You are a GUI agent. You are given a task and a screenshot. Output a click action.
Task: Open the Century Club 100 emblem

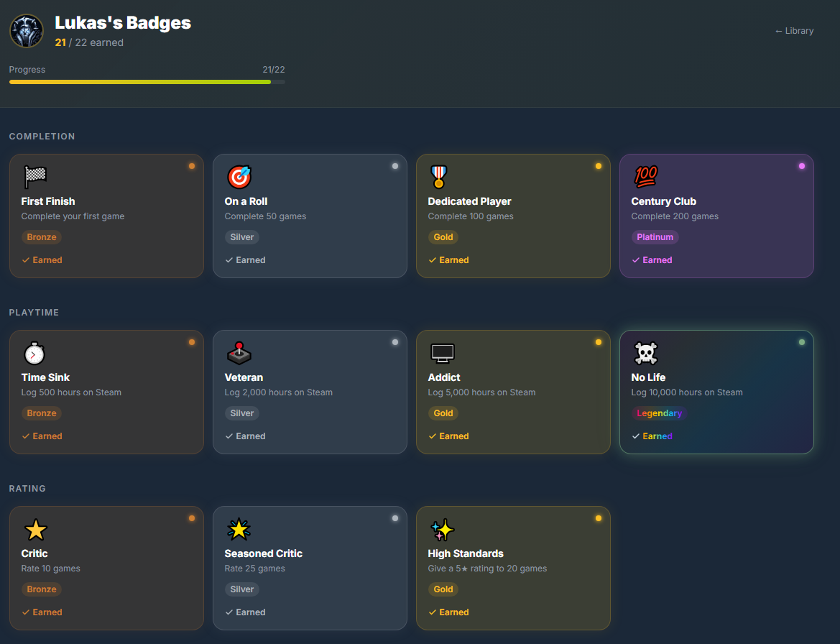click(645, 177)
